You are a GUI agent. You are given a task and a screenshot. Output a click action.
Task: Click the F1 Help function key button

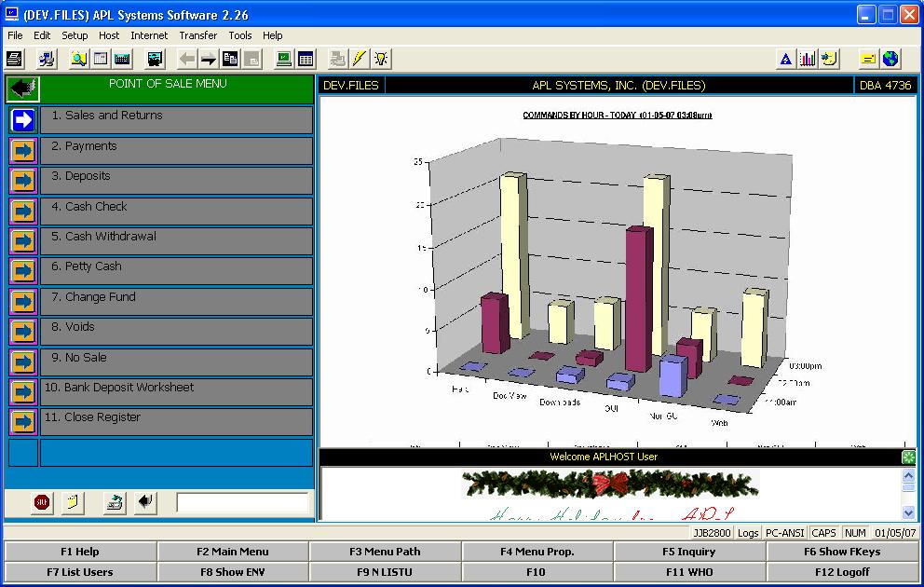pyautogui.click(x=80, y=552)
